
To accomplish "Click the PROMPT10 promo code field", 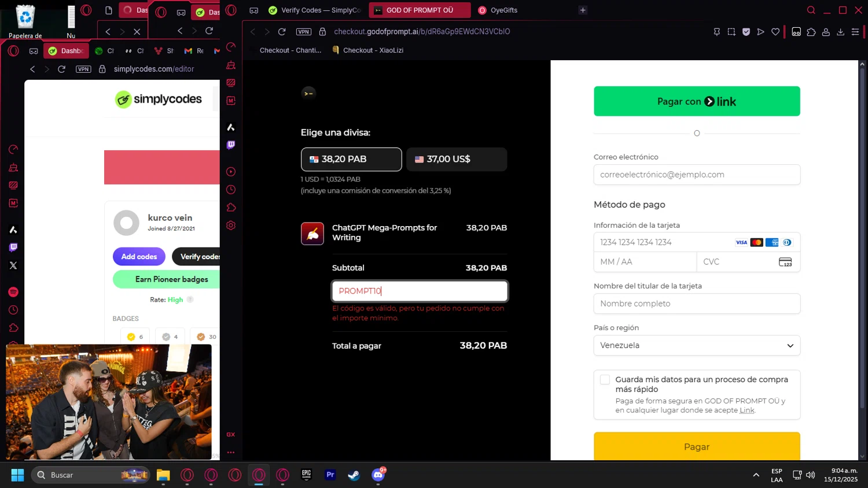I will tap(420, 291).
